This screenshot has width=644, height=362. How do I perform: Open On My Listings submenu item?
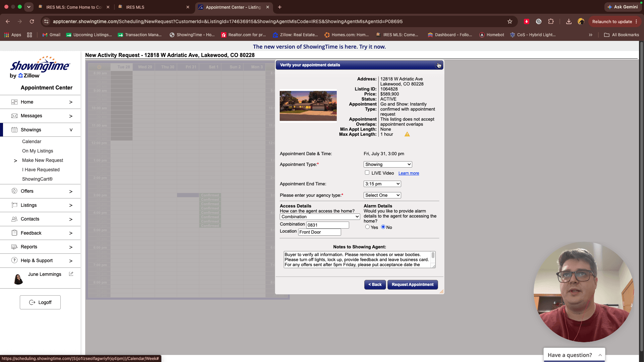[x=38, y=151]
